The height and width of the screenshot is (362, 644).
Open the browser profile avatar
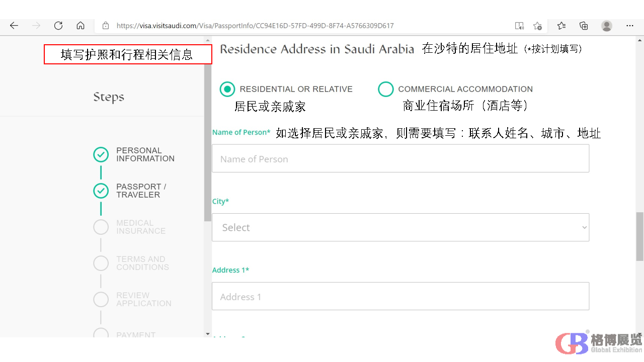[x=607, y=26]
